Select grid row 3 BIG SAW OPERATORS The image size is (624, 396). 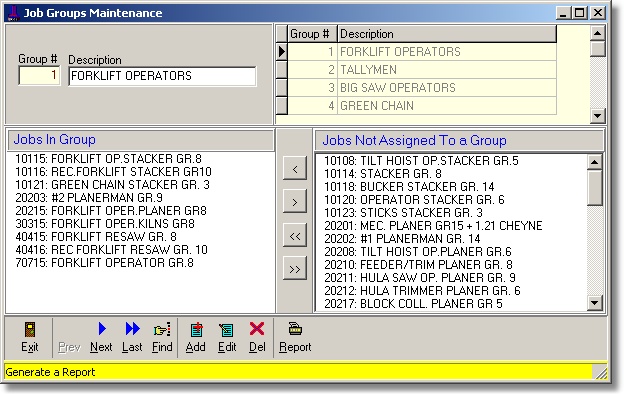[422, 88]
